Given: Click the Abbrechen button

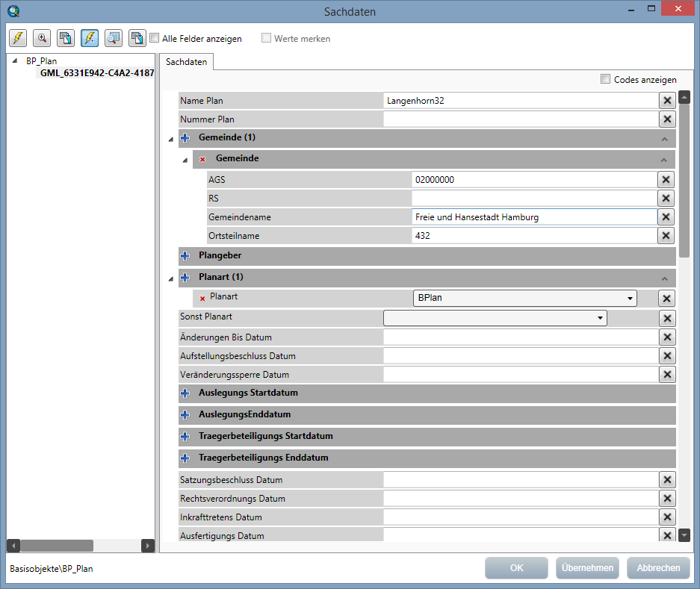Looking at the screenshot, I should point(658,568).
